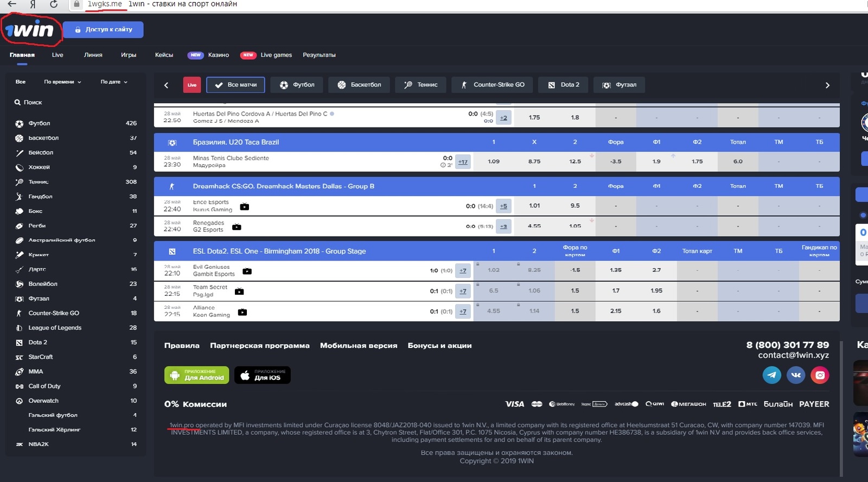Expand +5 markets for Ence Esports match

click(503, 206)
